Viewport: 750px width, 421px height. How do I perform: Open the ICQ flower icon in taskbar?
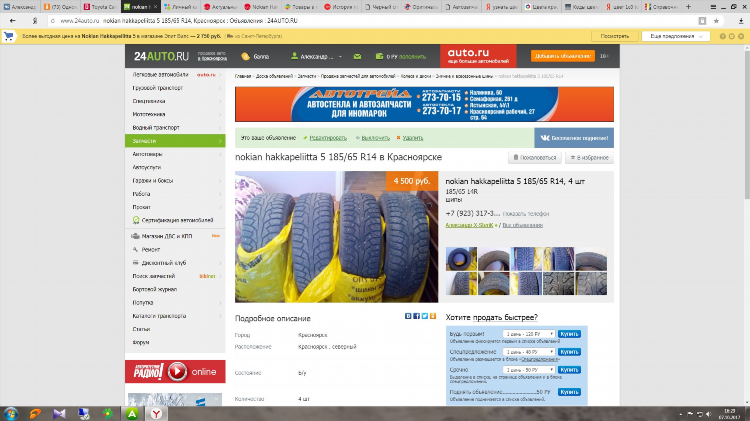(x=108, y=414)
